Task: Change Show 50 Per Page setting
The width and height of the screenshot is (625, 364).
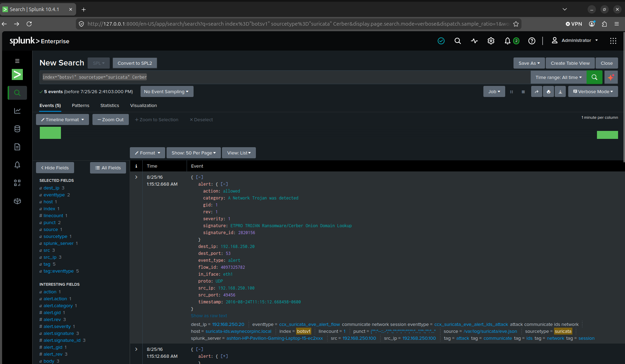Action: [194, 153]
